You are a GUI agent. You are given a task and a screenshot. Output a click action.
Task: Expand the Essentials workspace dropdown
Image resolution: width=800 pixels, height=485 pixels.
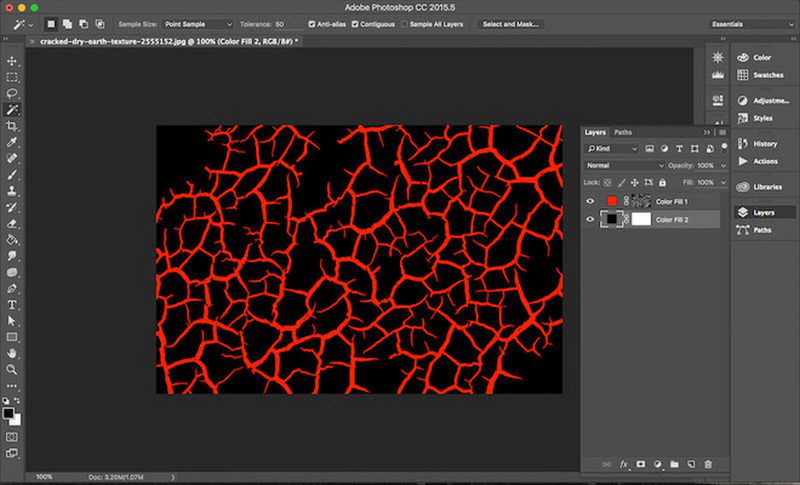tap(750, 23)
